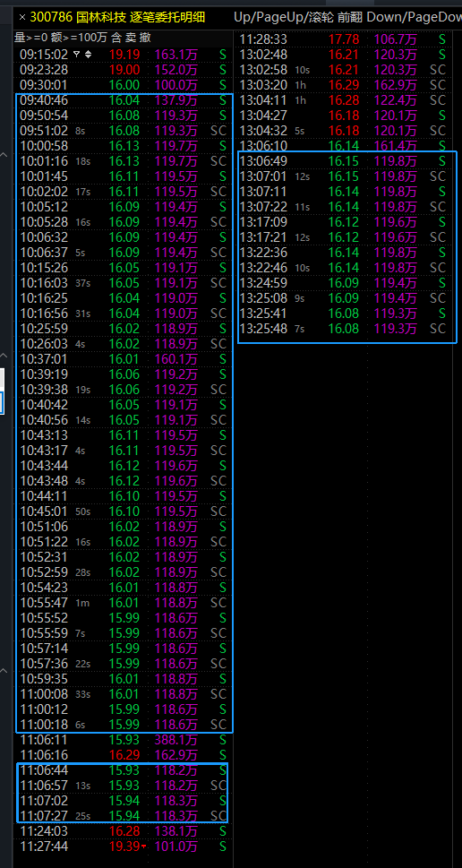Click price 16.29 in the 11:06:16 row
The height and width of the screenshot is (868, 462).
click(x=124, y=754)
